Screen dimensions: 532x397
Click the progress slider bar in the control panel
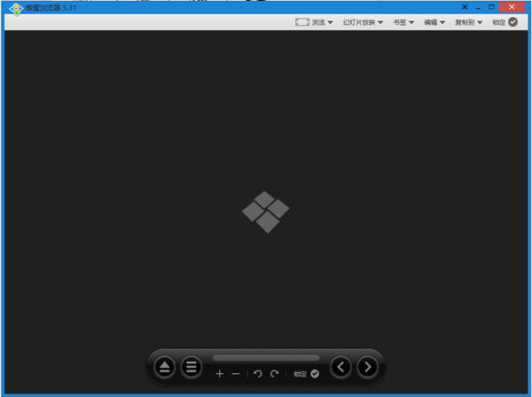click(x=266, y=358)
